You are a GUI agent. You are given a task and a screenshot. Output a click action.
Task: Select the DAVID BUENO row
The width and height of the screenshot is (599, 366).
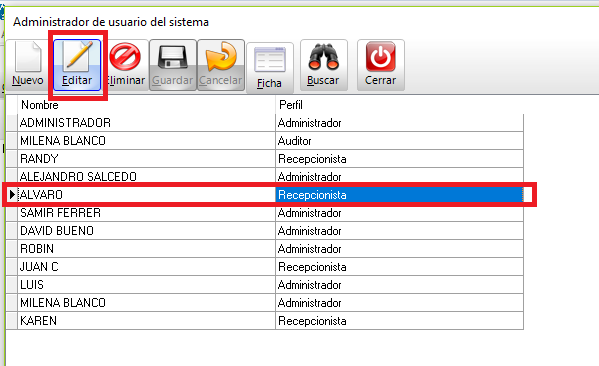264,230
